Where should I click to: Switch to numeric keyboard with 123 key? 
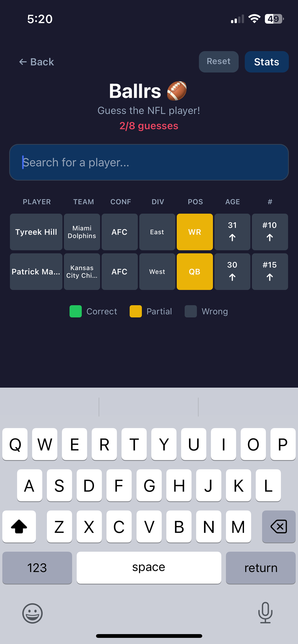[37, 568]
